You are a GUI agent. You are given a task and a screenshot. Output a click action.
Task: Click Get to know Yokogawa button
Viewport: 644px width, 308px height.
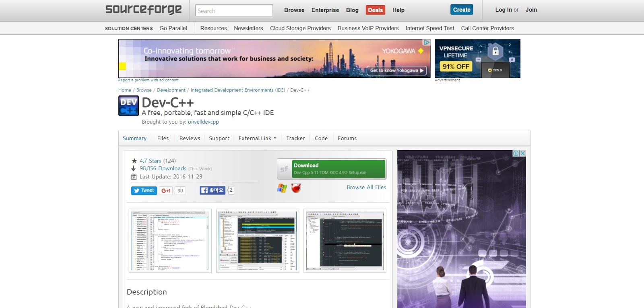[x=397, y=70]
